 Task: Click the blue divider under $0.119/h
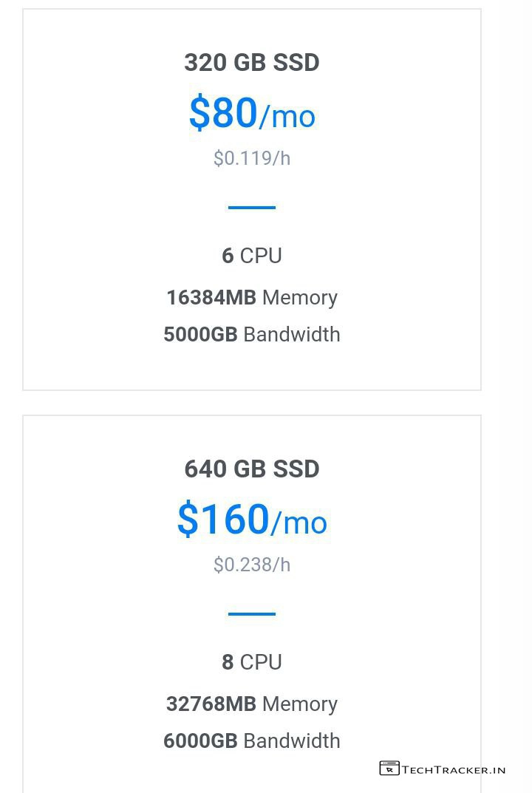252,208
